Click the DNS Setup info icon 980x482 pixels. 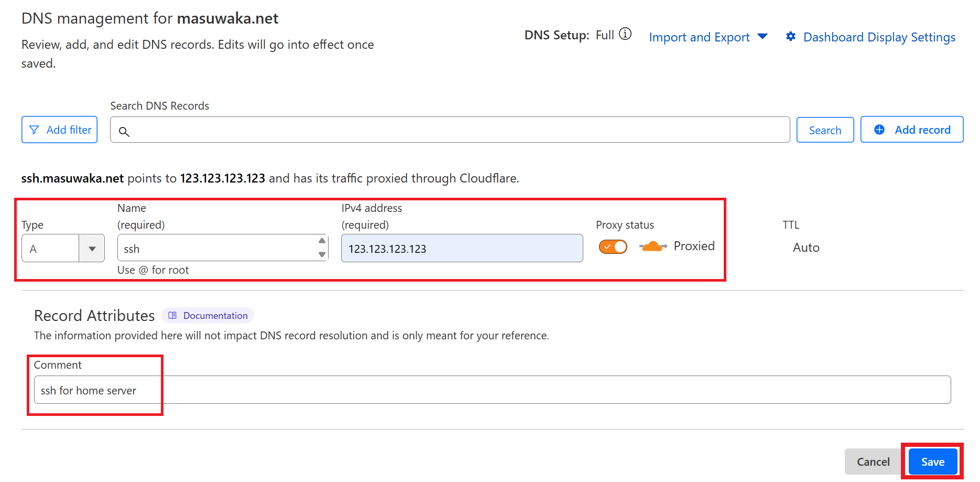625,34
